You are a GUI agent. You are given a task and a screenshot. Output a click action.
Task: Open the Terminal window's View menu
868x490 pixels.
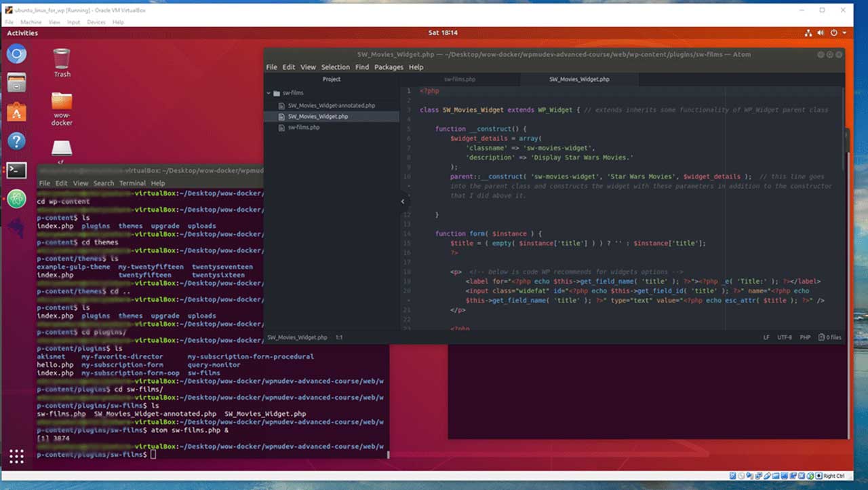pos(81,183)
